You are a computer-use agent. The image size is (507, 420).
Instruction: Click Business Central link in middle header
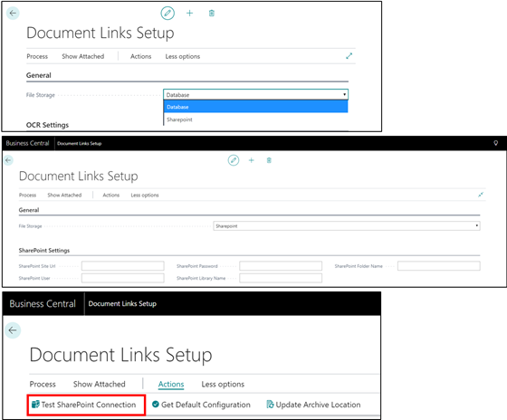coord(27,143)
